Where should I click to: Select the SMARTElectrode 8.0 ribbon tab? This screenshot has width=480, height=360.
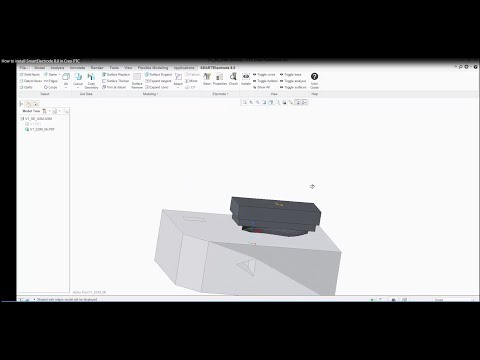218,68
